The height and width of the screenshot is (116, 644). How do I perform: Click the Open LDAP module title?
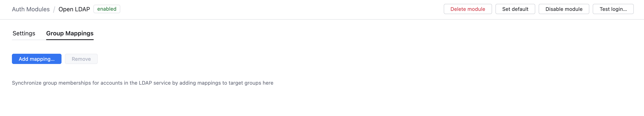(74, 9)
